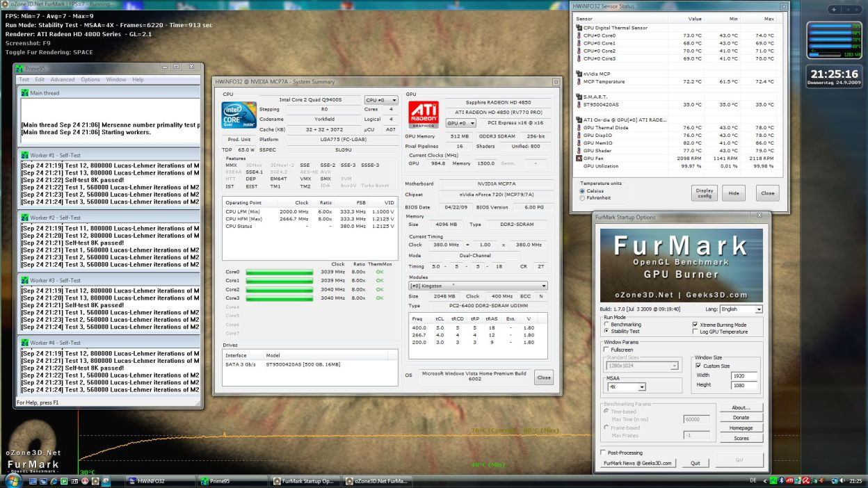Open the ATI Catalyst tray icon
This screenshot has height=488, width=868.
point(790,481)
